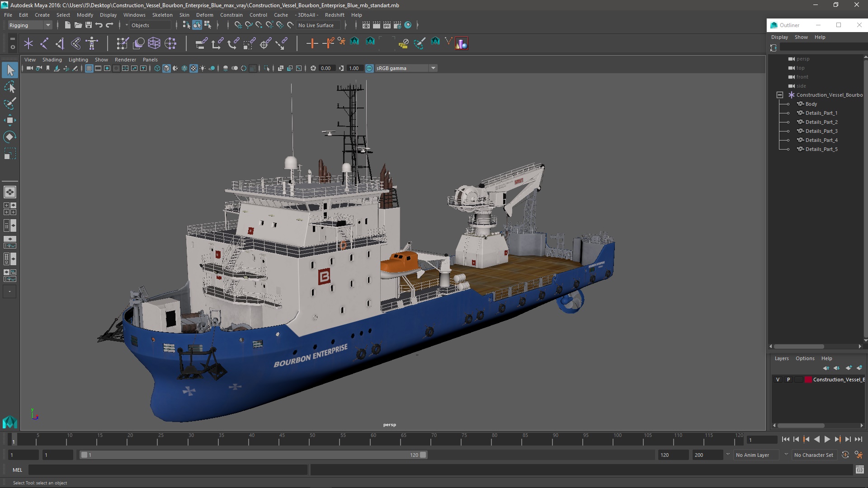Screen dimensions: 868x488
Task: Toggle layer playback P box
Action: click(x=789, y=380)
